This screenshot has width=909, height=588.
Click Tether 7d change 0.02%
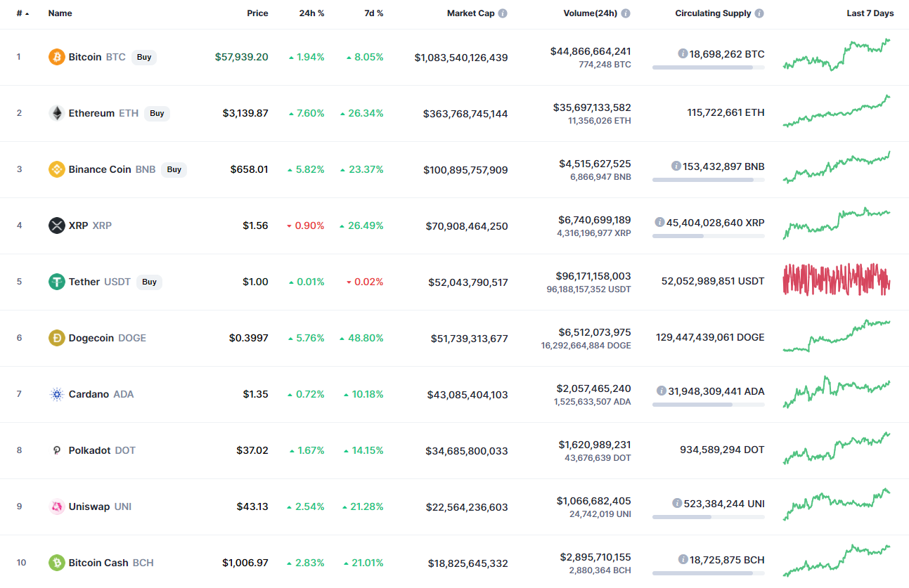pos(365,282)
